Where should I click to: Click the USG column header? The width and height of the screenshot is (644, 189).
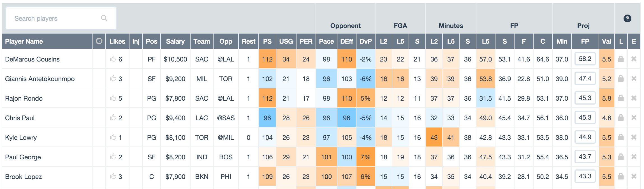pos(286,41)
